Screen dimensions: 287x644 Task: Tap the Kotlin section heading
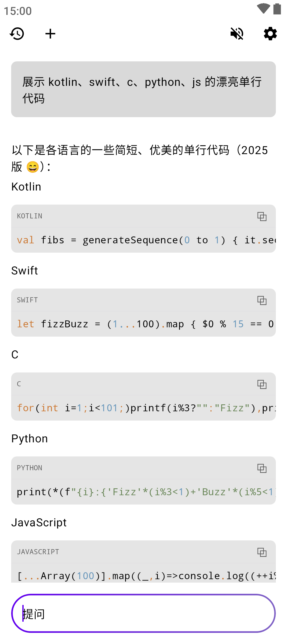(x=26, y=187)
